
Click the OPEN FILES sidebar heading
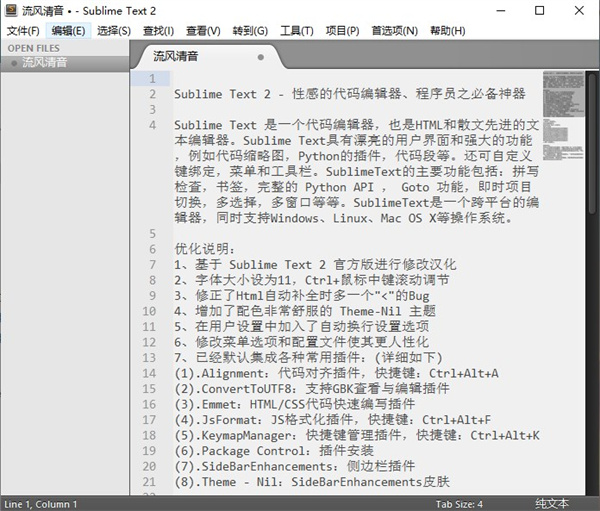click(34, 48)
